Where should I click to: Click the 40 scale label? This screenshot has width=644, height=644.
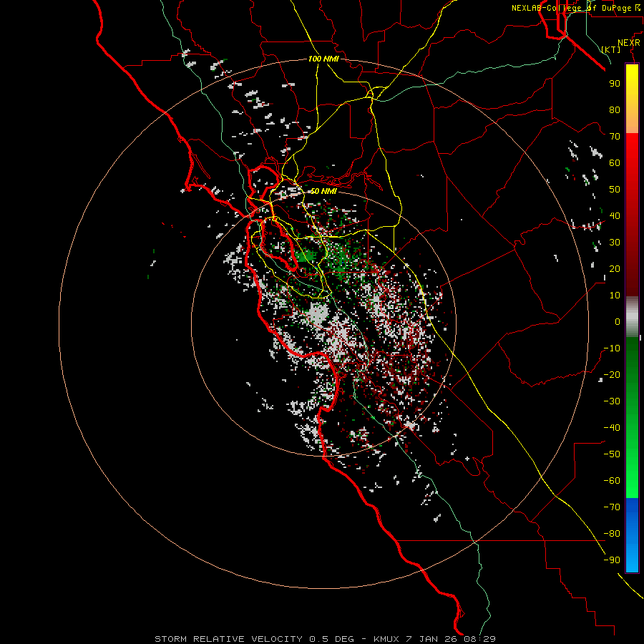(615, 215)
